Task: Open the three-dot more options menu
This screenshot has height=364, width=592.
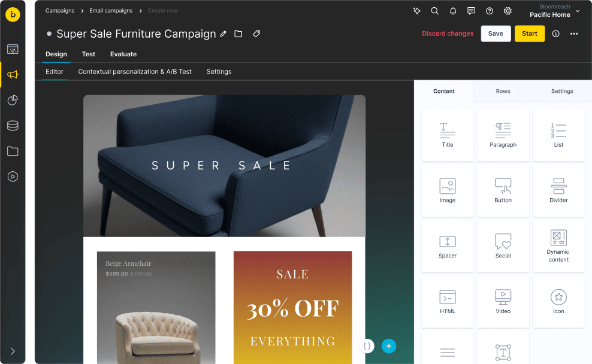Action: pos(574,34)
